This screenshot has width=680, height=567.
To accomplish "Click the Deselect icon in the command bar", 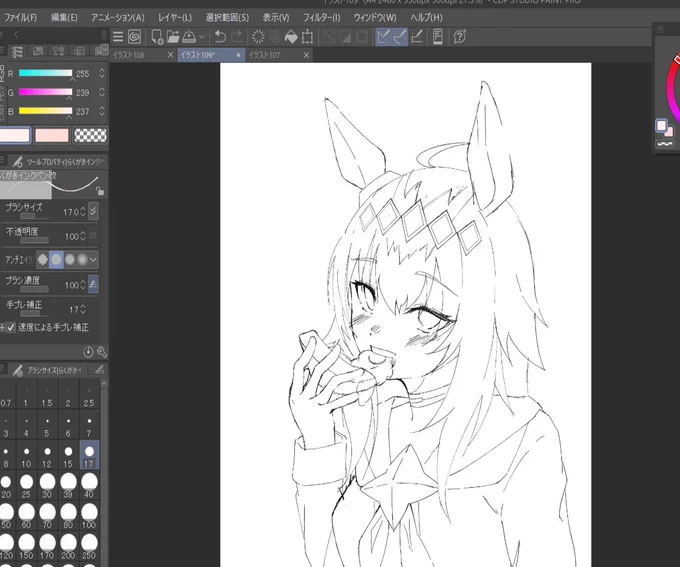I will [x=329, y=37].
